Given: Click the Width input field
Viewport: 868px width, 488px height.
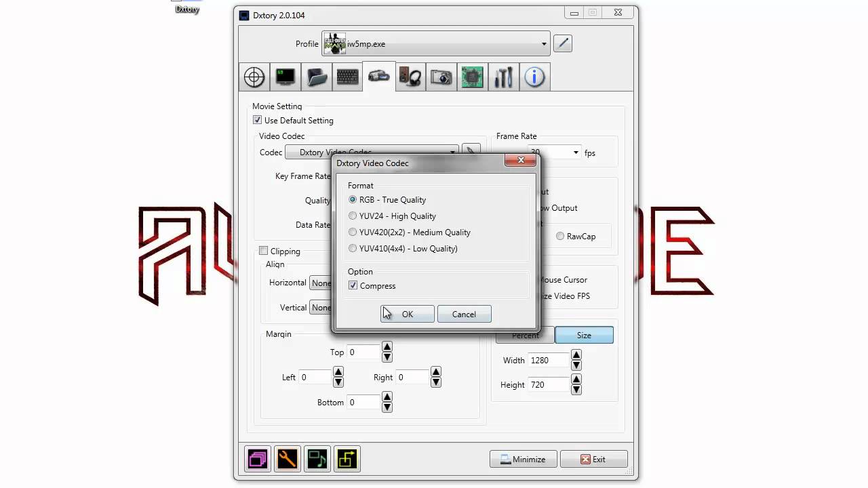Looking at the screenshot, I should (548, 361).
